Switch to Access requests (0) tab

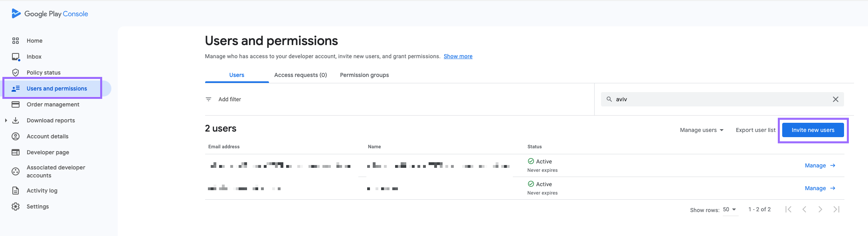click(x=300, y=75)
